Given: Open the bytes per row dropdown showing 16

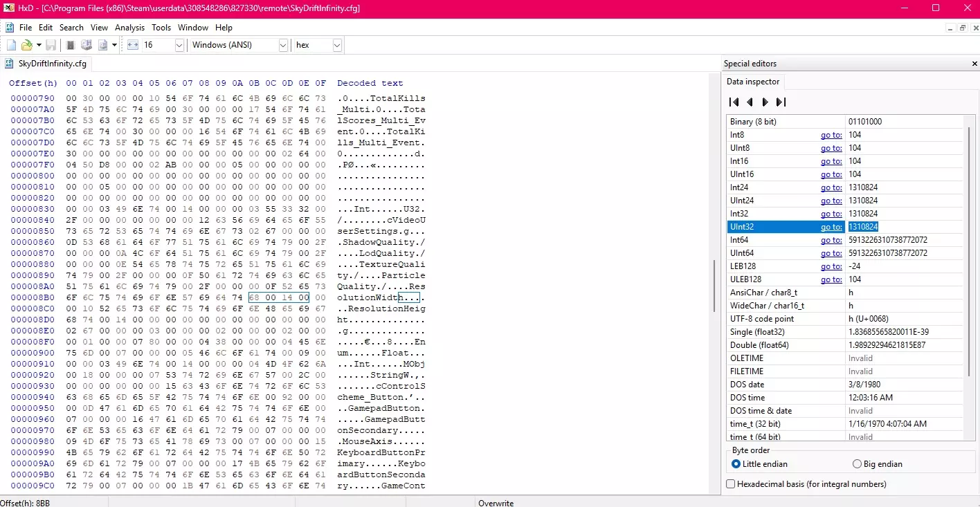Looking at the screenshot, I should click(179, 45).
